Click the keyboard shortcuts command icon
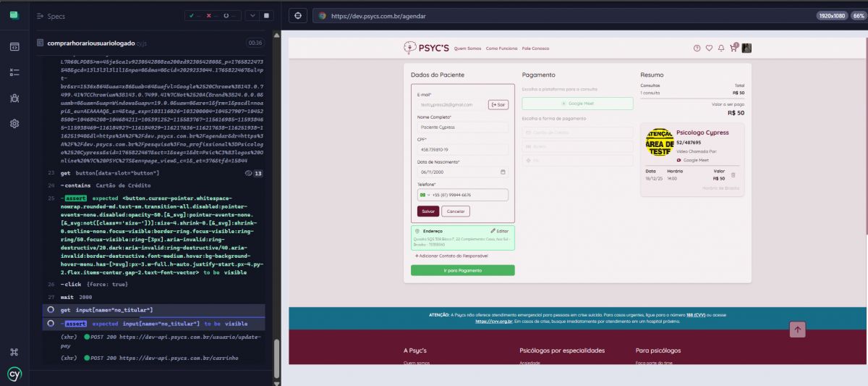This screenshot has height=386, width=868. (x=14, y=352)
